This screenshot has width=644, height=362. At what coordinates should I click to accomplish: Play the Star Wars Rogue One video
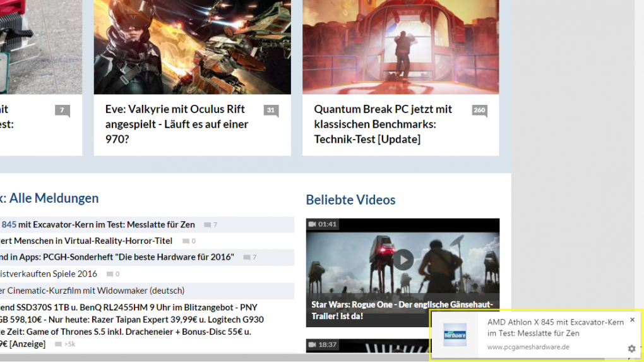(403, 260)
